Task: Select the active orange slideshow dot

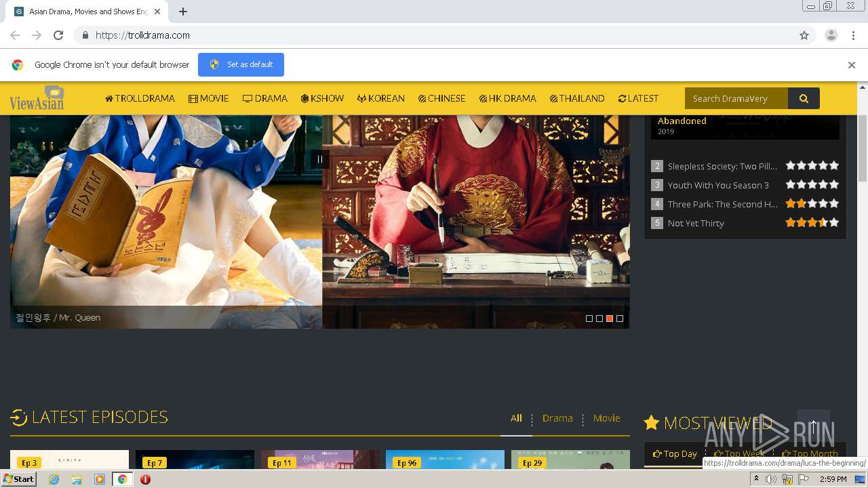Action: point(610,319)
